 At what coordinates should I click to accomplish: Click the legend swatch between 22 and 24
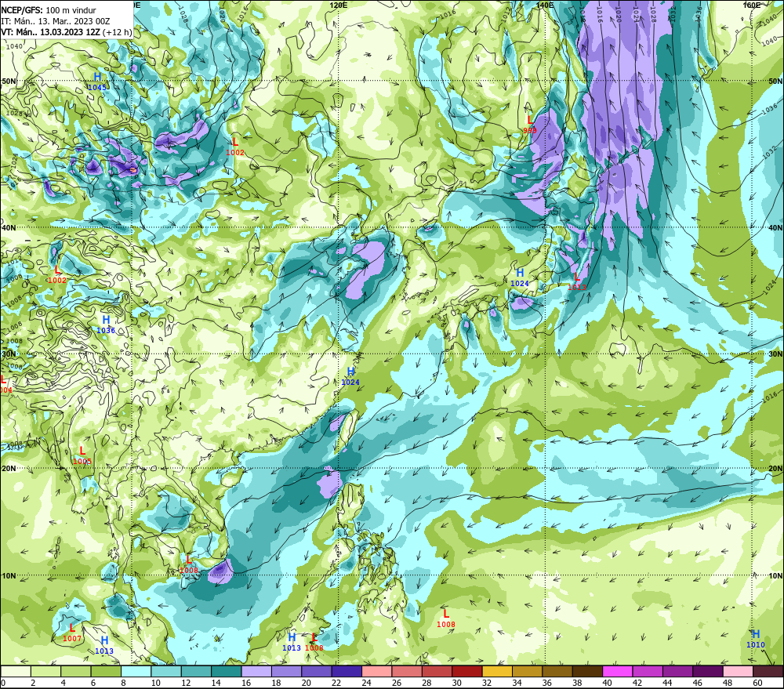tap(347, 671)
